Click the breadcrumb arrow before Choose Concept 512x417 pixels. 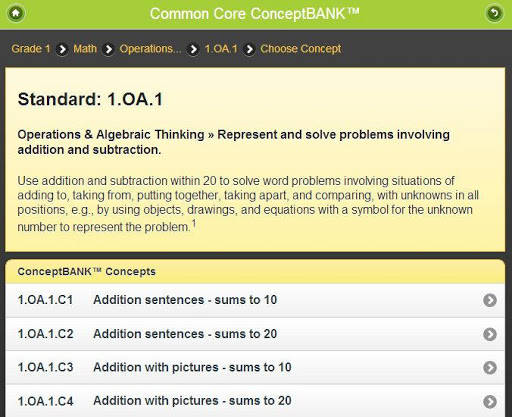point(249,49)
